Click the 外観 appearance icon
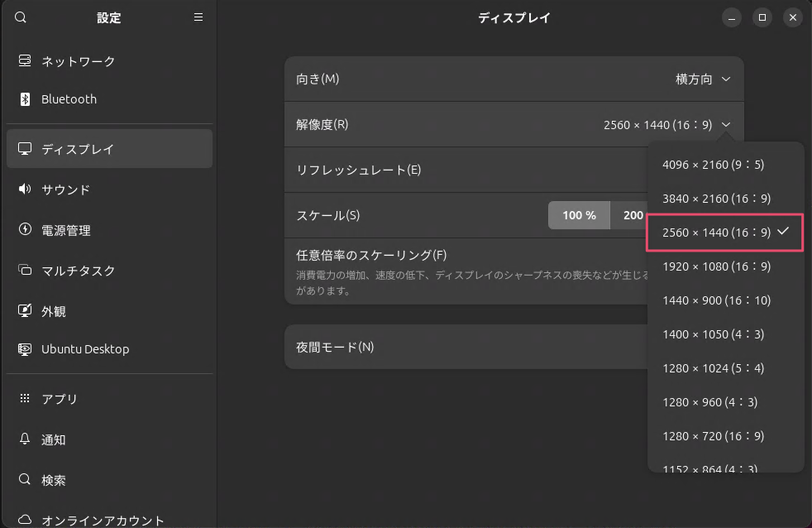The width and height of the screenshot is (812, 528). point(25,311)
